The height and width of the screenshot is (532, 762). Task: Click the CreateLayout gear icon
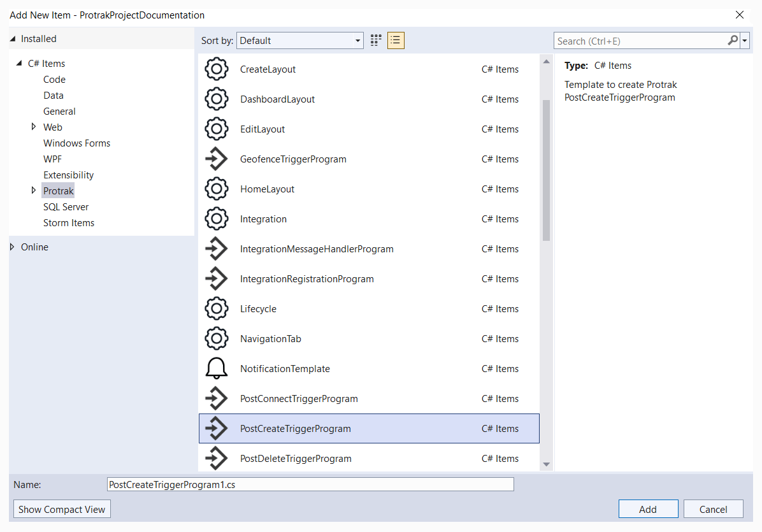[217, 69]
